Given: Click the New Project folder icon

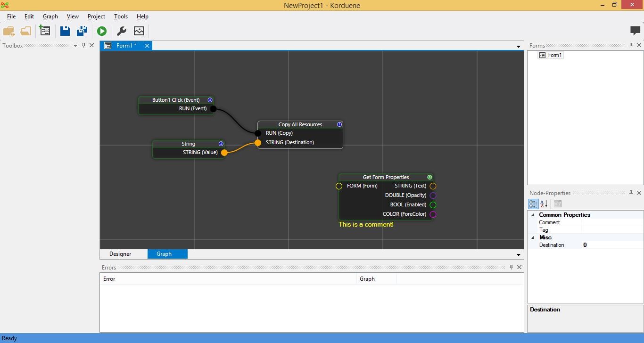Looking at the screenshot, I should (8, 31).
